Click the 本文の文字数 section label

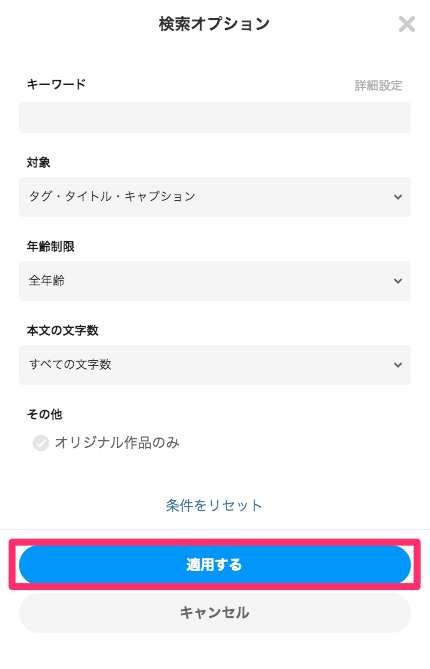pyautogui.click(x=63, y=330)
